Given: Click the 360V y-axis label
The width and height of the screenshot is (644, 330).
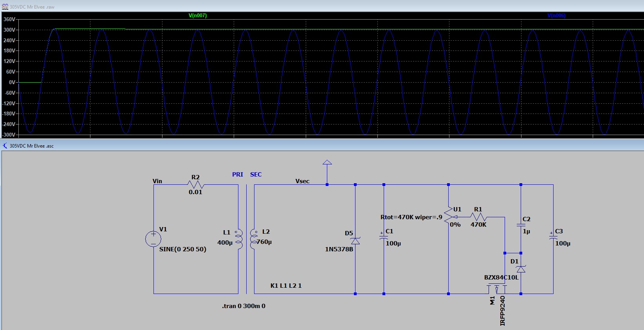Looking at the screenshot, I should tap(9, 20).
